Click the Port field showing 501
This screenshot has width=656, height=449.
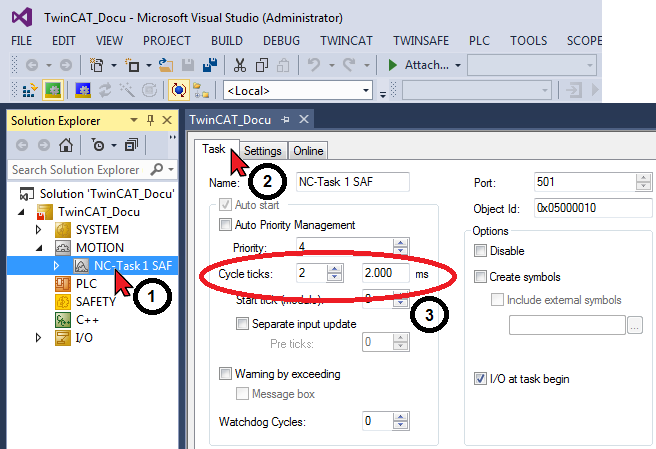[x=585, y=182]
